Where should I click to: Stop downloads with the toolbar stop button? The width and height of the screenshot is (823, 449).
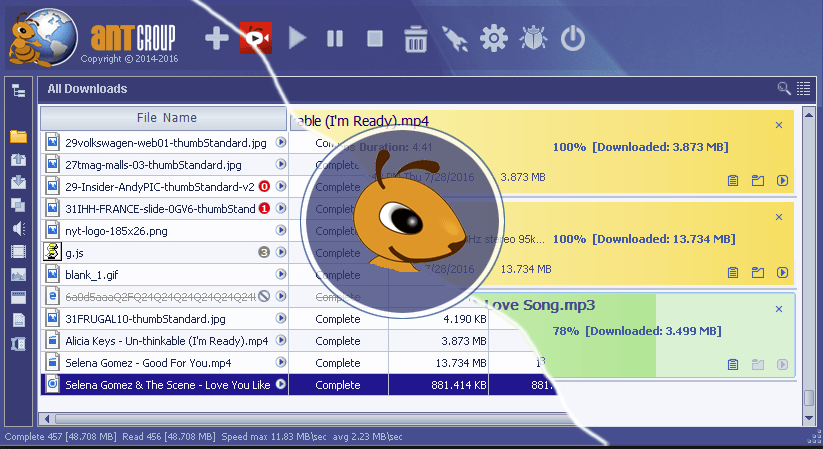point(375,38)
